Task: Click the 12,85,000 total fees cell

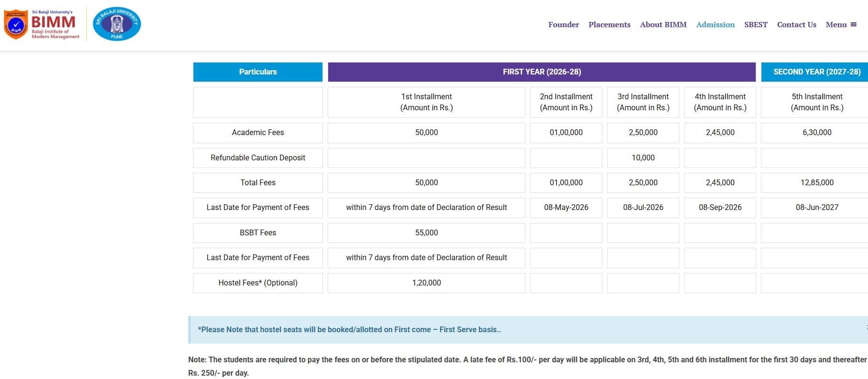Action: click(816, 182)
